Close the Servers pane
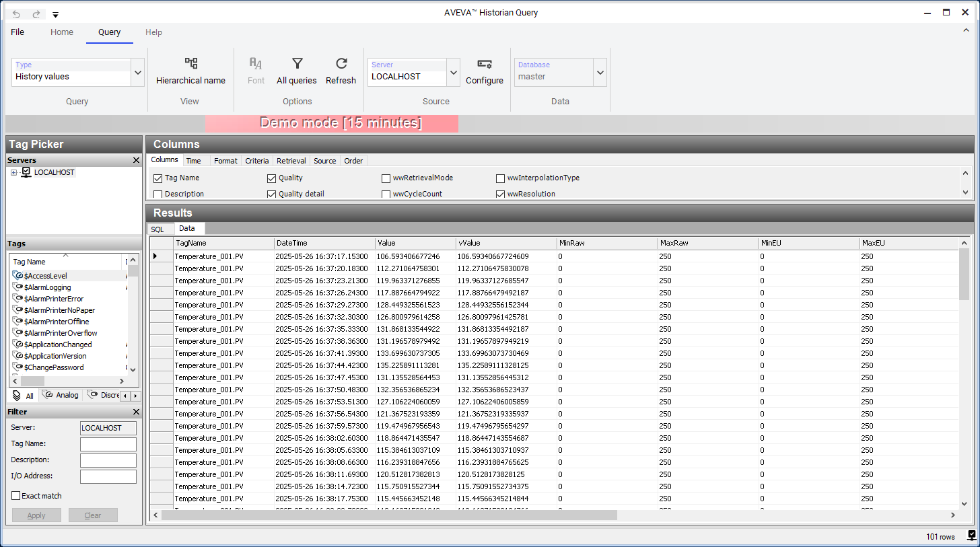Viewport: 980px width, 547px height. (136, 160)
